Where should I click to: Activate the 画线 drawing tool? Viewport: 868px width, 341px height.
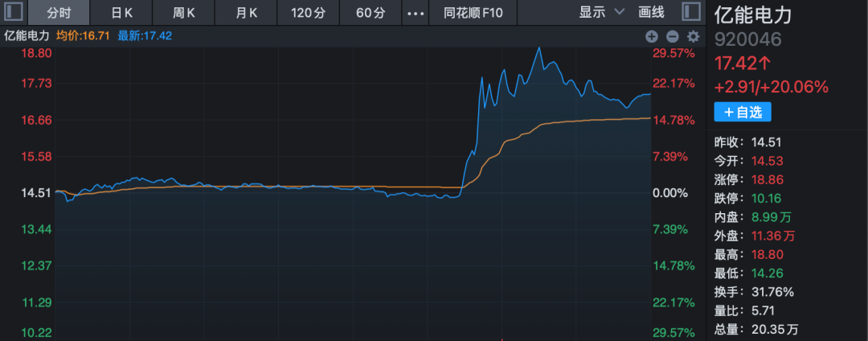[x=651, y=13]
